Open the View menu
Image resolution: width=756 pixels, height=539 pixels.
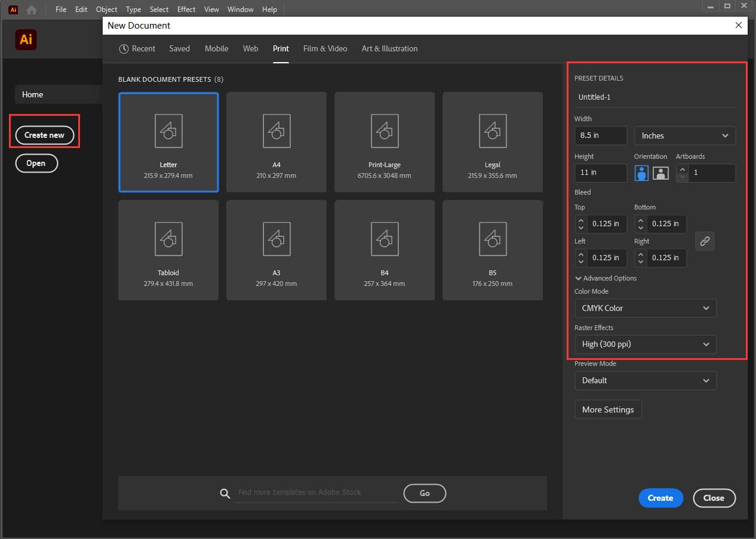pyautogui.click(x=211, y=10)
